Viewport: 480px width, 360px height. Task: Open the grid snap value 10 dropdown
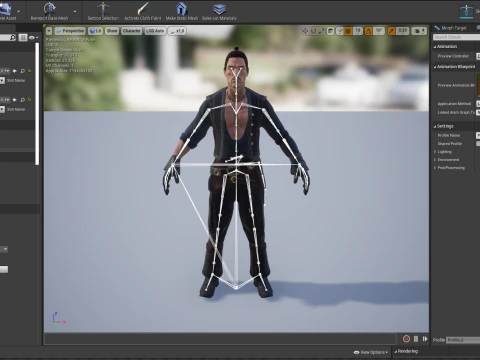tap(358, 31)
